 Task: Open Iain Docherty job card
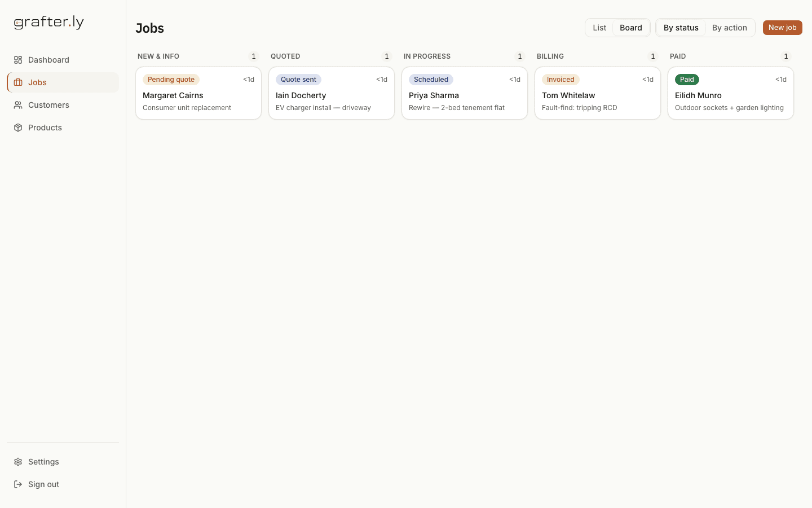(332, 93)
